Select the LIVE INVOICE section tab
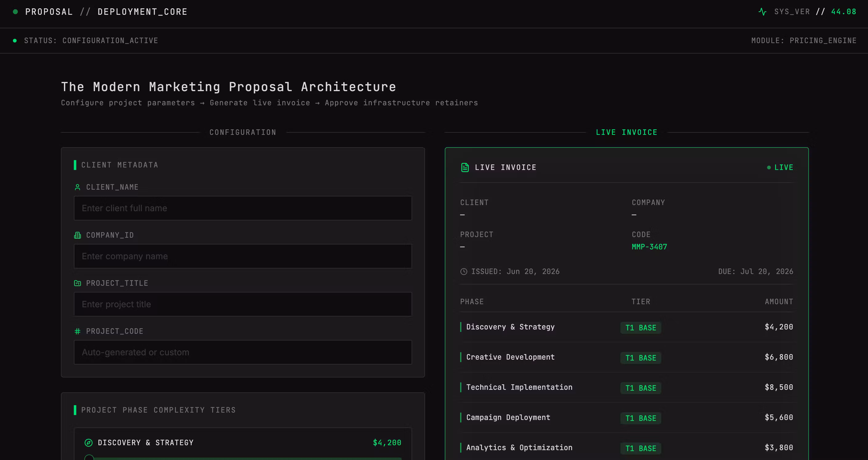This screenshot has height=460, width=868. pyautogui.click(x=627, y=132)
